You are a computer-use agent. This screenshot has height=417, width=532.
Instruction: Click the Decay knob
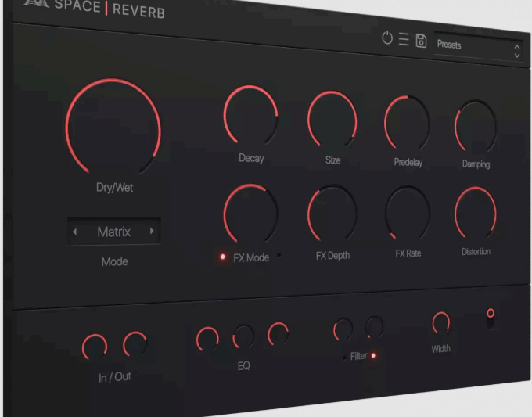click(250, 115)
